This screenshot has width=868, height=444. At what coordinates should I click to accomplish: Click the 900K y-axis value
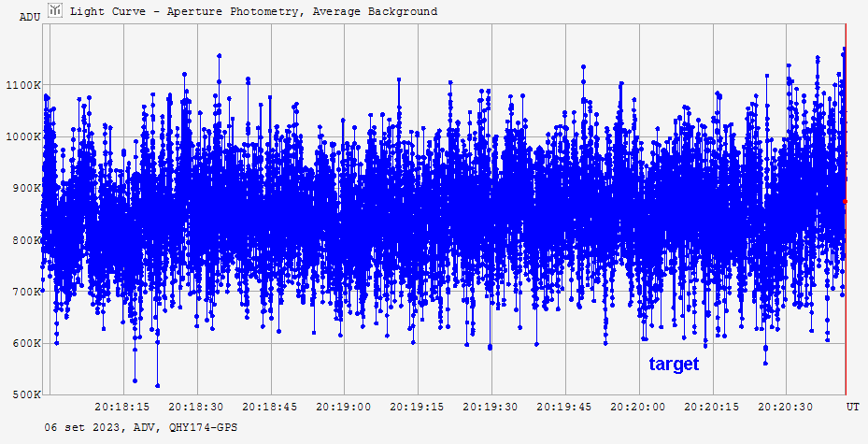26,188
